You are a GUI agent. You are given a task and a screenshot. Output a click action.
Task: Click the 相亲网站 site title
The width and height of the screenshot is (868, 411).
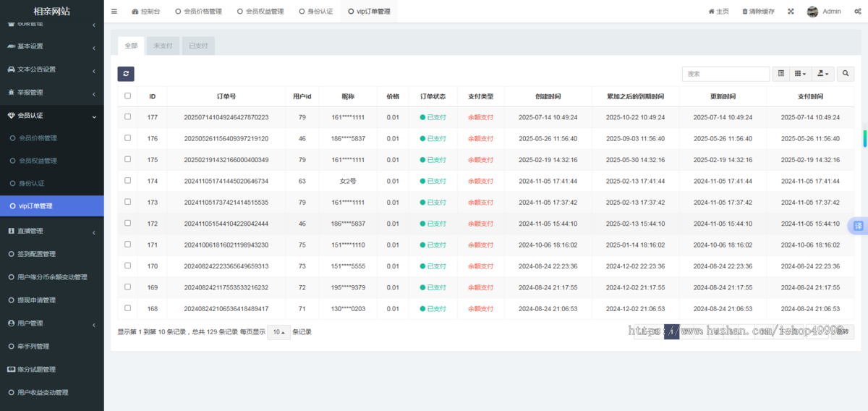click(52, 11)
